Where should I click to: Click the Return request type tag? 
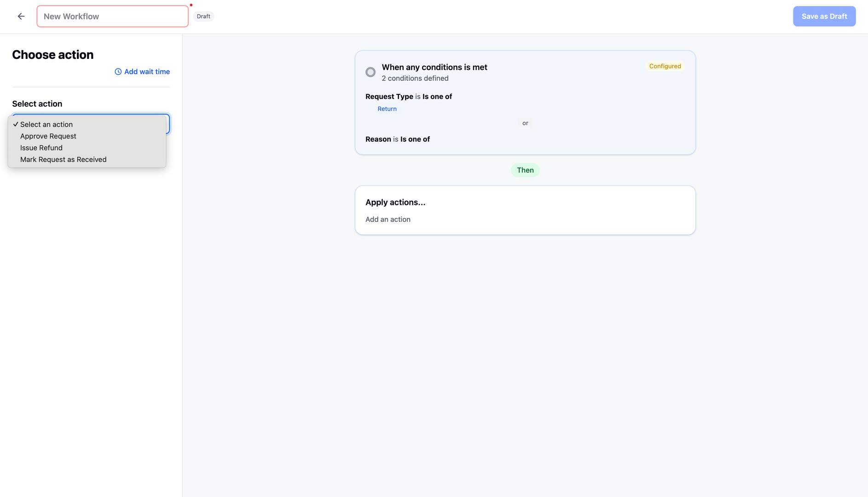point(387,109)
